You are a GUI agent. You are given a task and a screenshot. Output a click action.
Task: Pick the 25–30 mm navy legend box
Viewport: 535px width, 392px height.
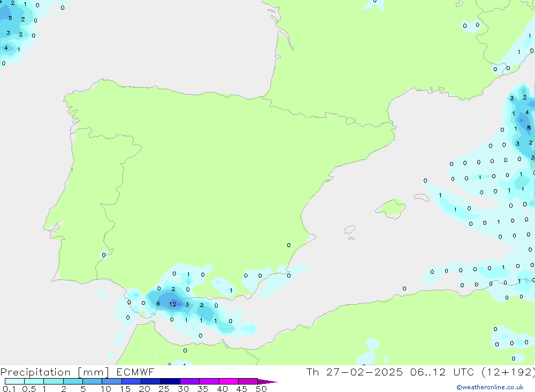(x=170, y=381)
